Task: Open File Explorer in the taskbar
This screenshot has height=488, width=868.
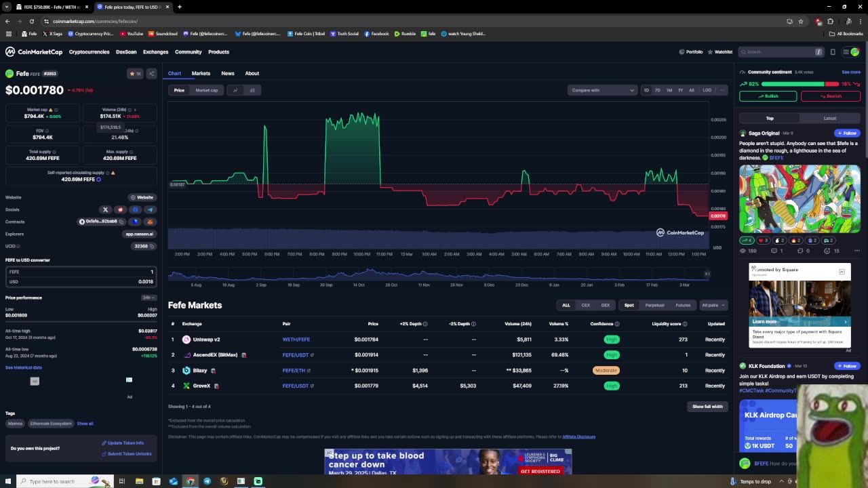Action: click(139, 481)
